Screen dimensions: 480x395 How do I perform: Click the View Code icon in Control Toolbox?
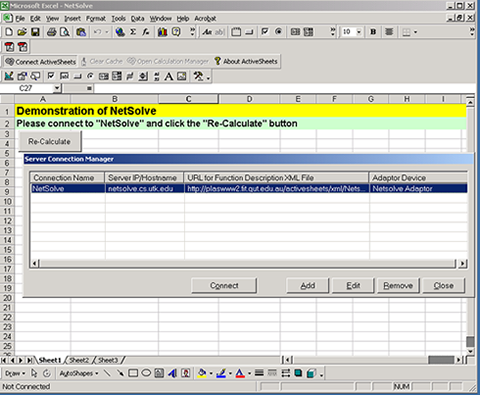pyautogui.click(x=35, y=76)
